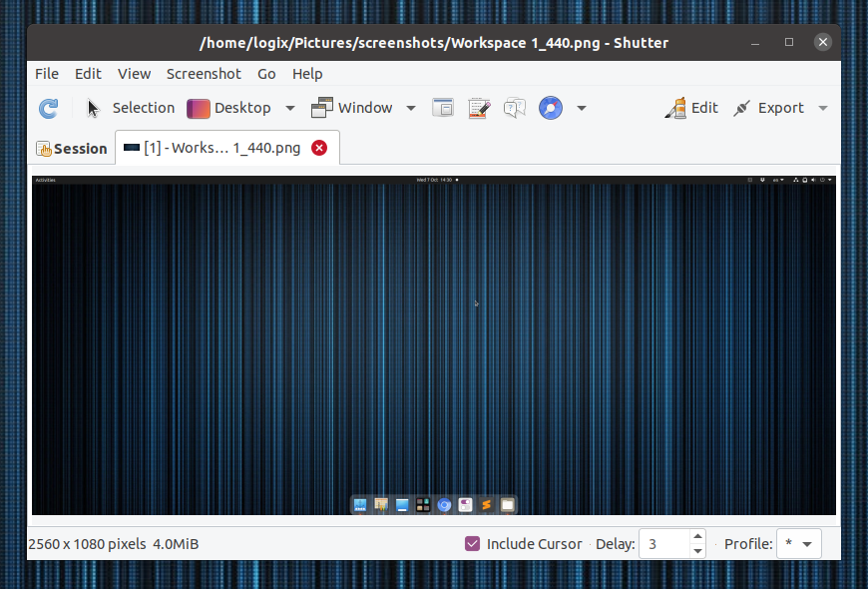The image size is (868, 589).
Task: Capture a tooltip using the tooltip tool
Action: tap(514, 107)
